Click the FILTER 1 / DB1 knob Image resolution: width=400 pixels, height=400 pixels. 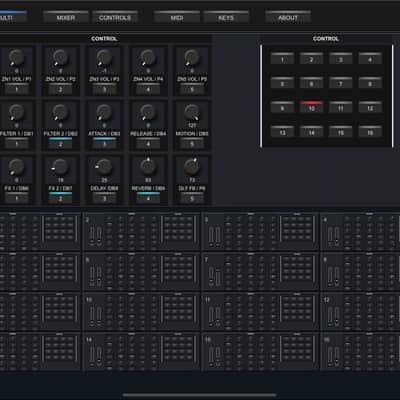pyautogui.click(x=16, y=112)
